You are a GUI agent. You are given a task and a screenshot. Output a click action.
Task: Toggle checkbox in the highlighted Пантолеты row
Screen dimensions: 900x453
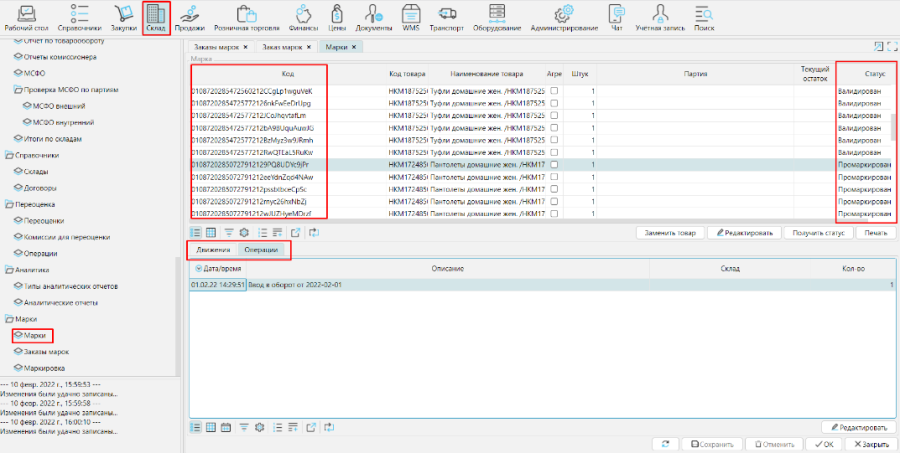click(x=555, y=165)
